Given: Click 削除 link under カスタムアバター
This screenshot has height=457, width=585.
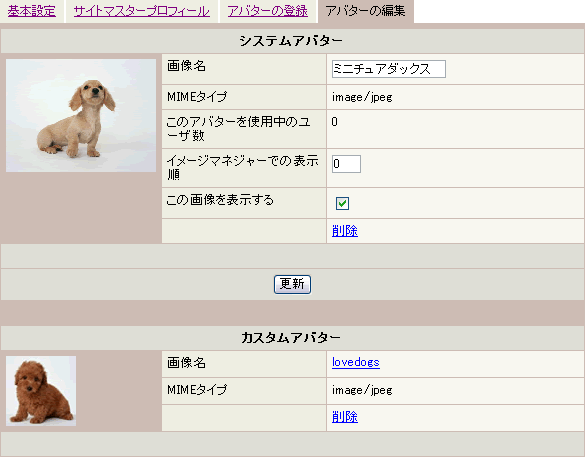Looking at the screenshot, I should tap(345, 417).
